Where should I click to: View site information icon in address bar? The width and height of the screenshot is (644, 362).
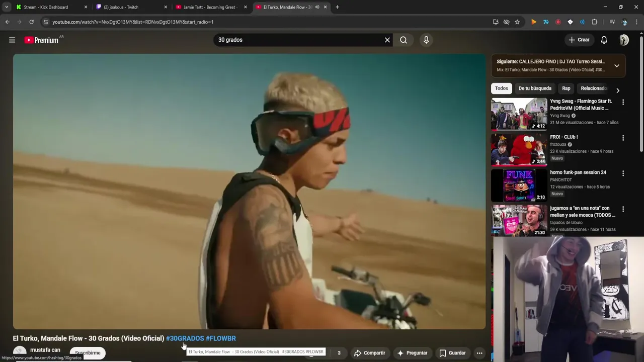coord(46,22)
